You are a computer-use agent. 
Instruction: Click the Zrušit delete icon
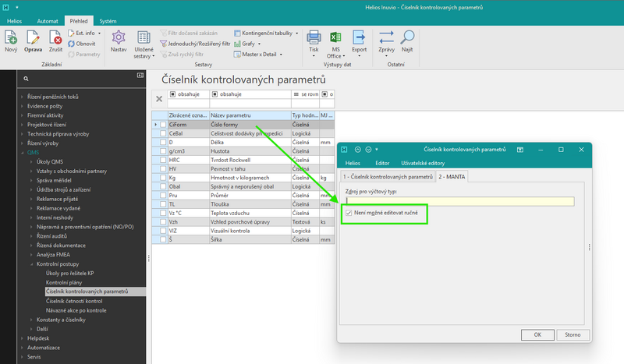55,37
